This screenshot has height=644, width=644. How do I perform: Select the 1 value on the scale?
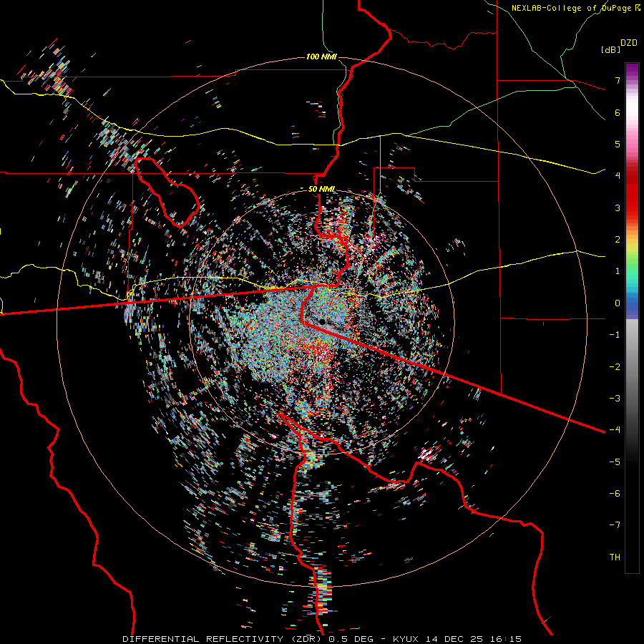(x=618, y=271)
